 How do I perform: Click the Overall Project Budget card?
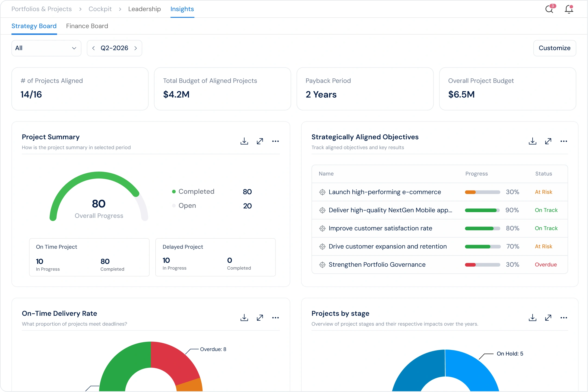click(x=508, y=89)
